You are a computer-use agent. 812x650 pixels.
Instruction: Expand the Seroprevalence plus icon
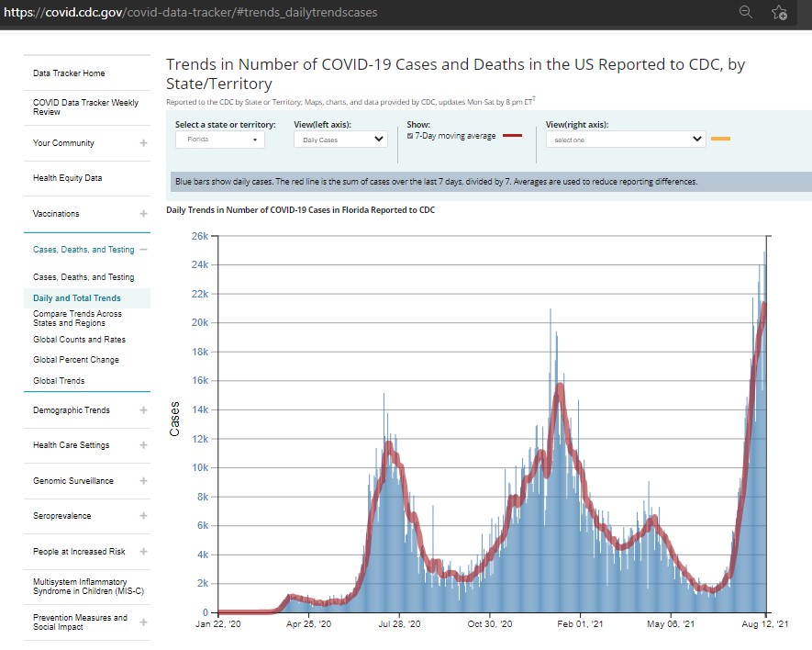(143, 516)
